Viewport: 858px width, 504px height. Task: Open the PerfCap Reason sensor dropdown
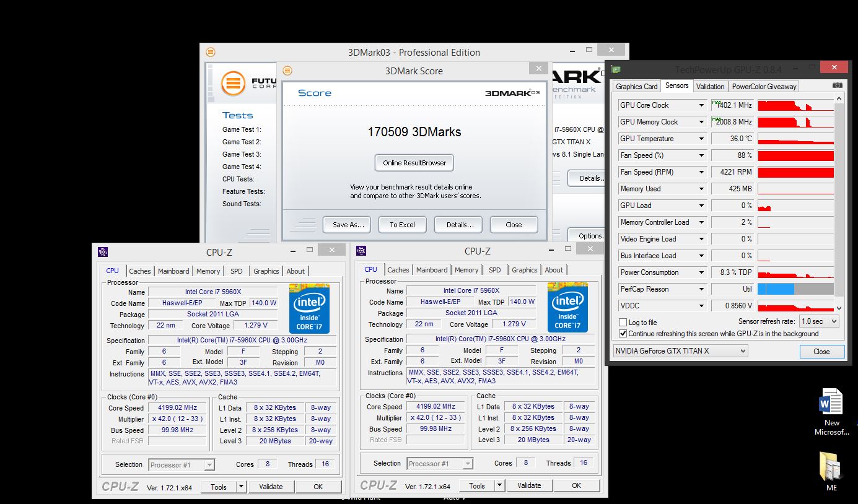[701, 289]
